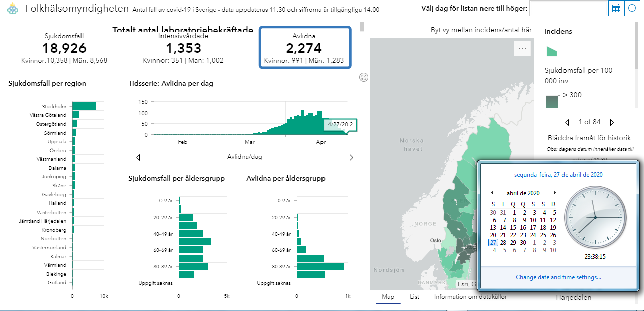Image resolution: width=644 pixels, height=311 pixels.
Task: Go to previous chart in Avlidna/dag series
Action: (138, 157)
